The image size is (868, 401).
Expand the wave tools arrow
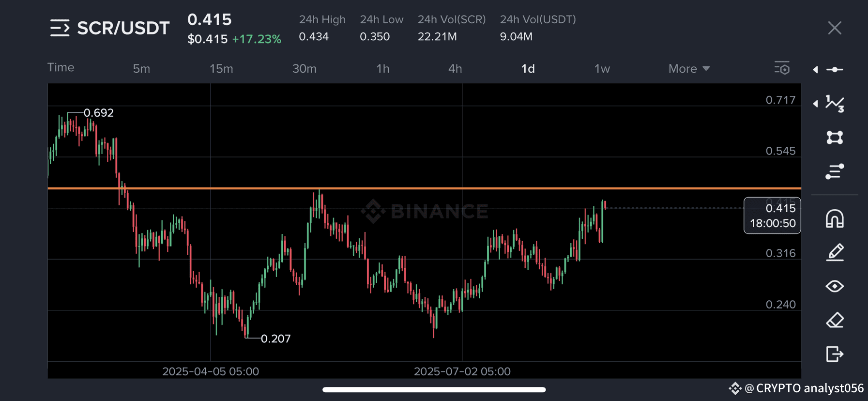(816, 104)
